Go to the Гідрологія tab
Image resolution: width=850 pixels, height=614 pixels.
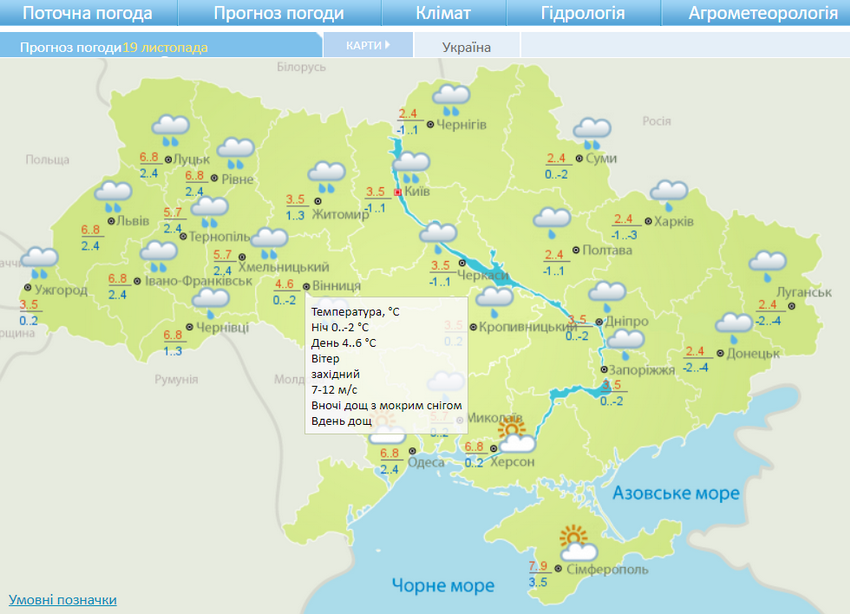pos(583,13)
